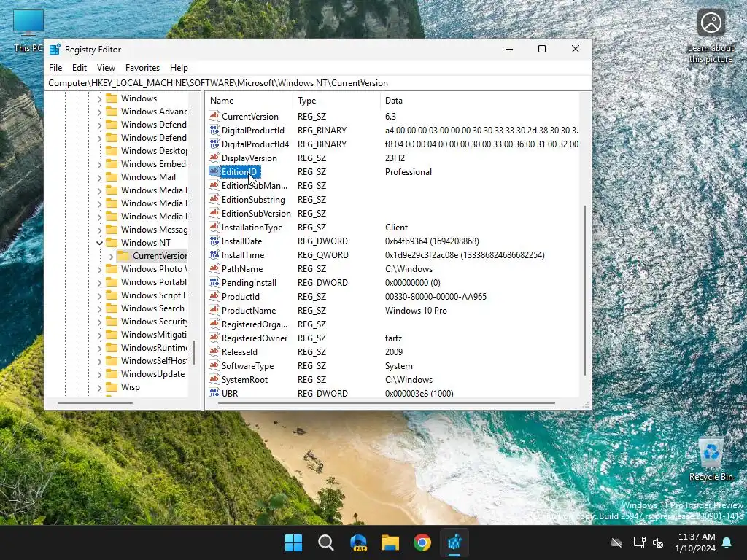
Task: Open the File menu
Action: click(55, 68)
